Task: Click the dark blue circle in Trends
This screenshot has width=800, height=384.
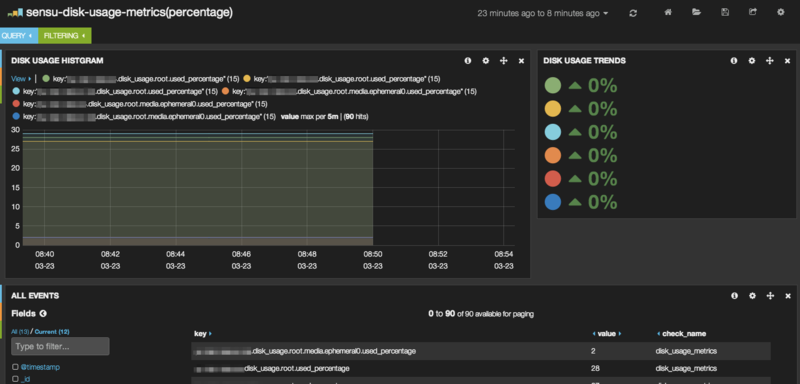Action: 553,202
